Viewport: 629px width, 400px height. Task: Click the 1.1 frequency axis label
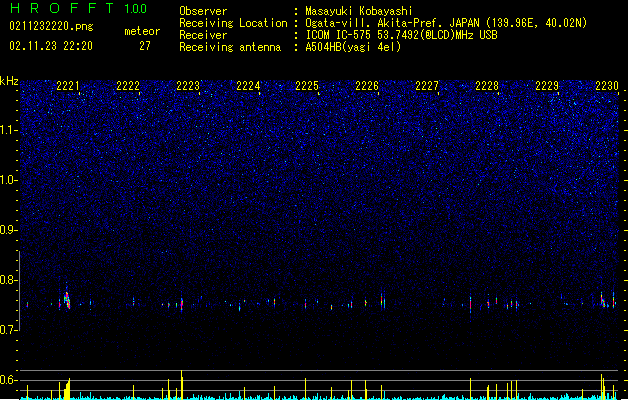(8, 130)
